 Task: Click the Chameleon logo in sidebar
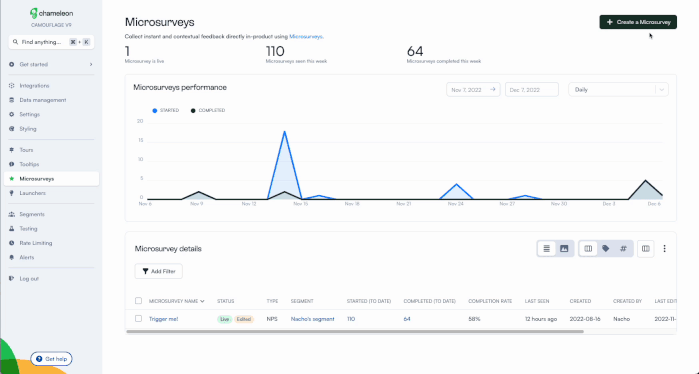pos(52,14)
